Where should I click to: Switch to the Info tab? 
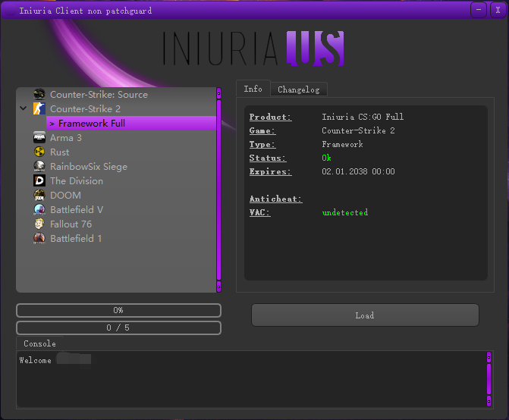coord(253,89)
